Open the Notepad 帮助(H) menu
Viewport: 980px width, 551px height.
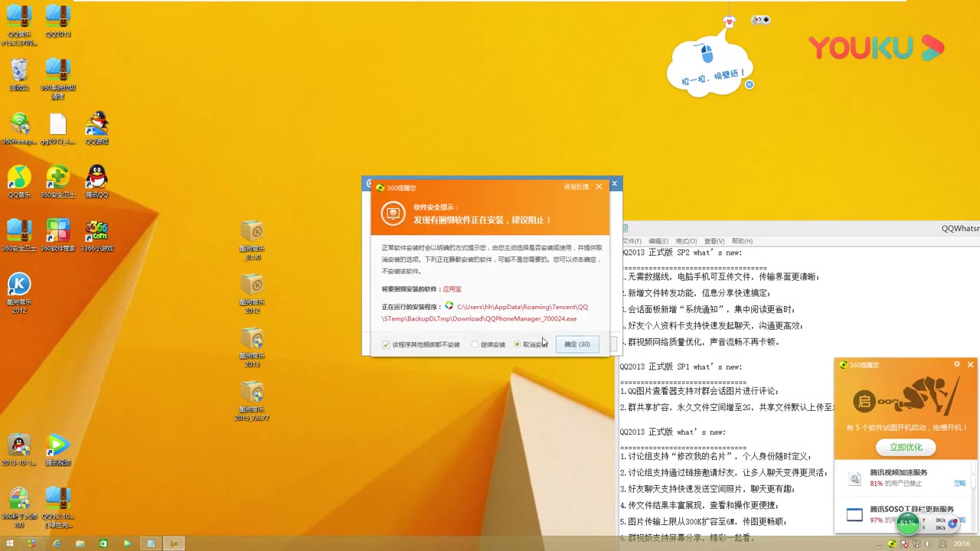pyautogui.click(x=742, y=241)
